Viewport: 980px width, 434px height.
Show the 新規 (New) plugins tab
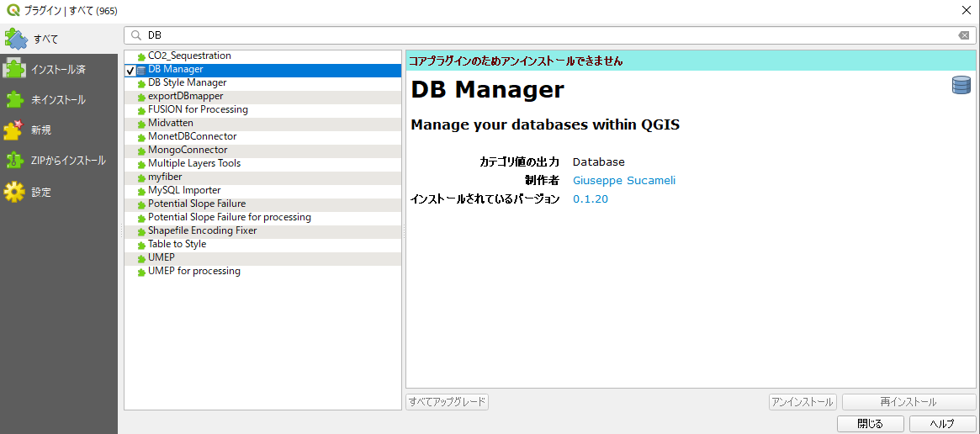pos(41,130)
